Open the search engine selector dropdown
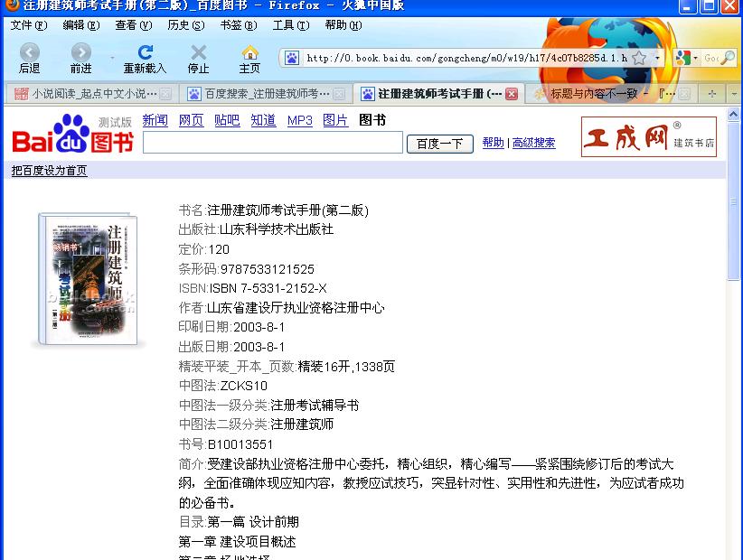Image resolution: width=743 pixels, height=560 pixels. (695, 58)
